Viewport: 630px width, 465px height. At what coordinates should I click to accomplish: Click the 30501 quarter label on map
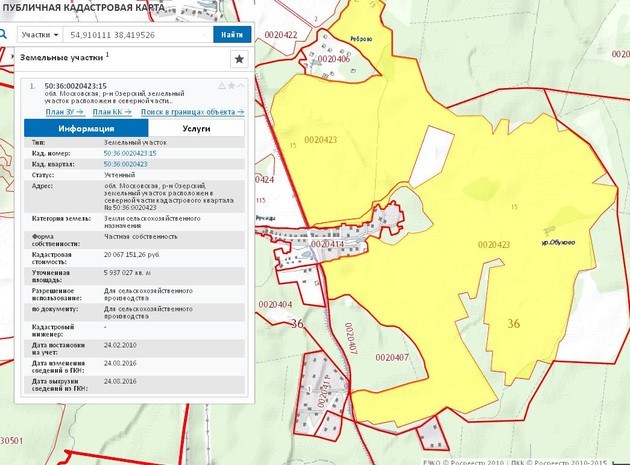[12, 441]
